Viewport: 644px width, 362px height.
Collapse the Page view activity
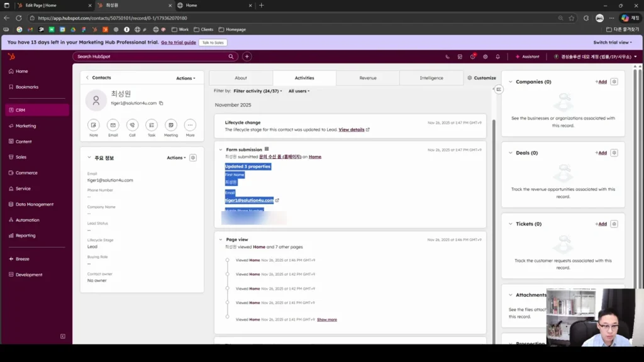(221, 239)
